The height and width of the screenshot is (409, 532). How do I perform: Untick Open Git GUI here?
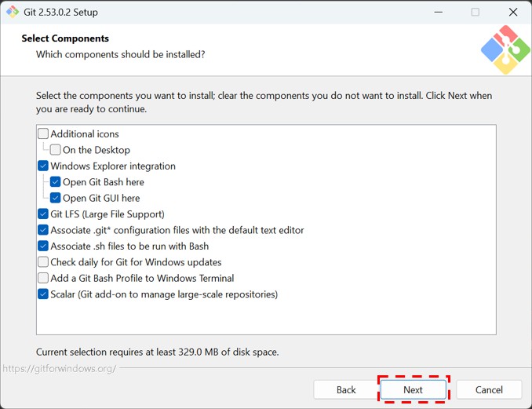click(x=56, y=199)
